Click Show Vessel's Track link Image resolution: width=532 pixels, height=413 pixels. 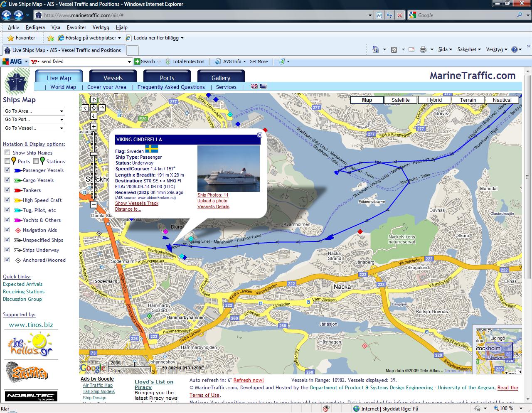coord(137,203)
